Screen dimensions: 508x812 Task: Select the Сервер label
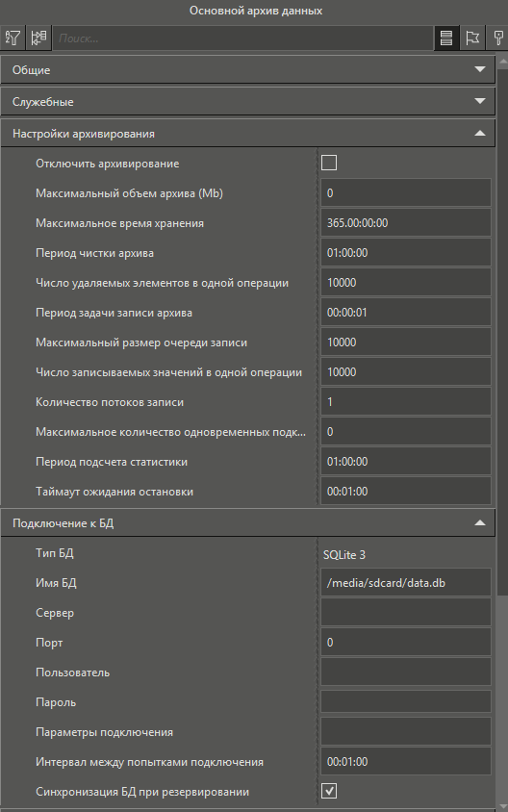tap(55, 613)
